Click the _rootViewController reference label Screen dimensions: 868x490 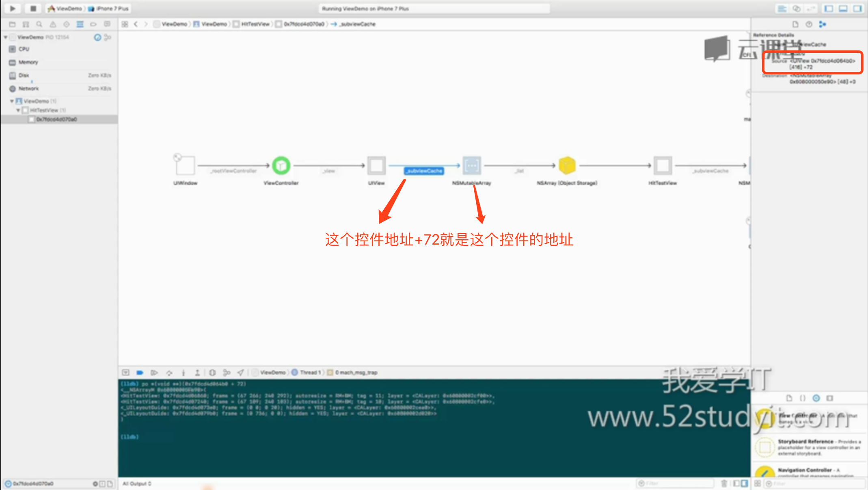pos(234,171)
